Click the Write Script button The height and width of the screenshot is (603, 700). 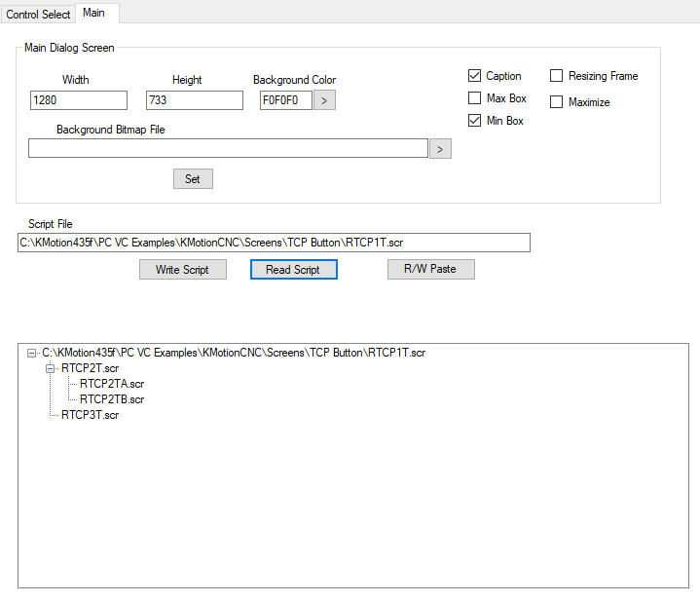click(x=183, y=270)
